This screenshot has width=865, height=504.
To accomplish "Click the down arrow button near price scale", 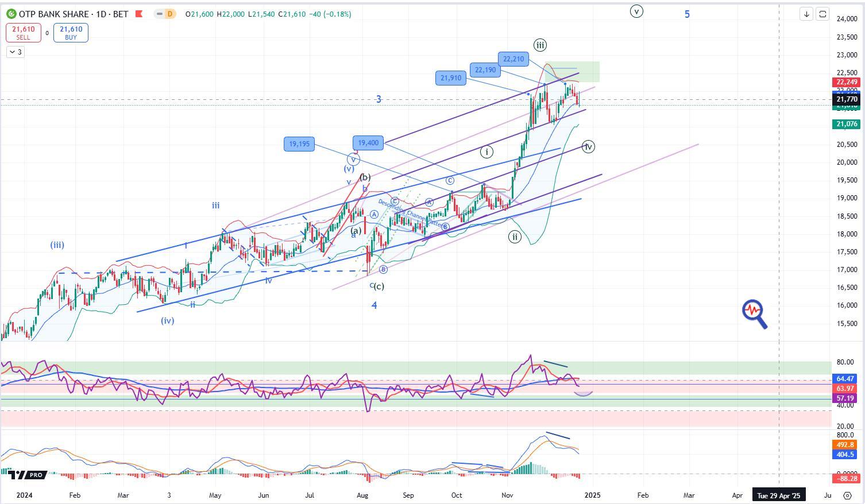I will pos(806,14).
